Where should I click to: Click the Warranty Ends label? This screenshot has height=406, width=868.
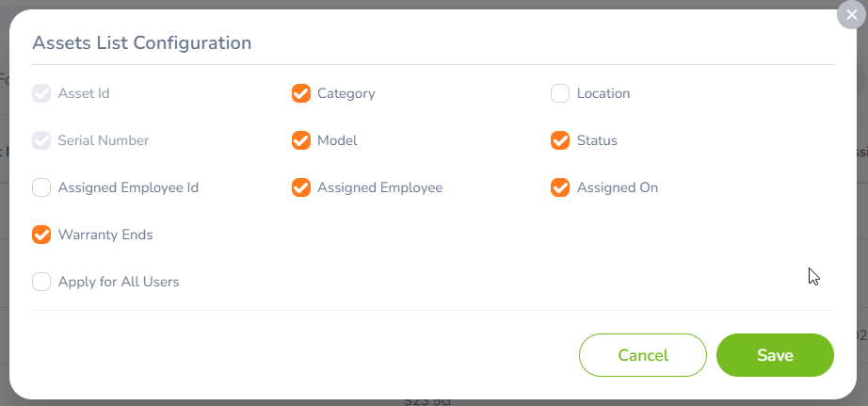(x=105, y=235)
